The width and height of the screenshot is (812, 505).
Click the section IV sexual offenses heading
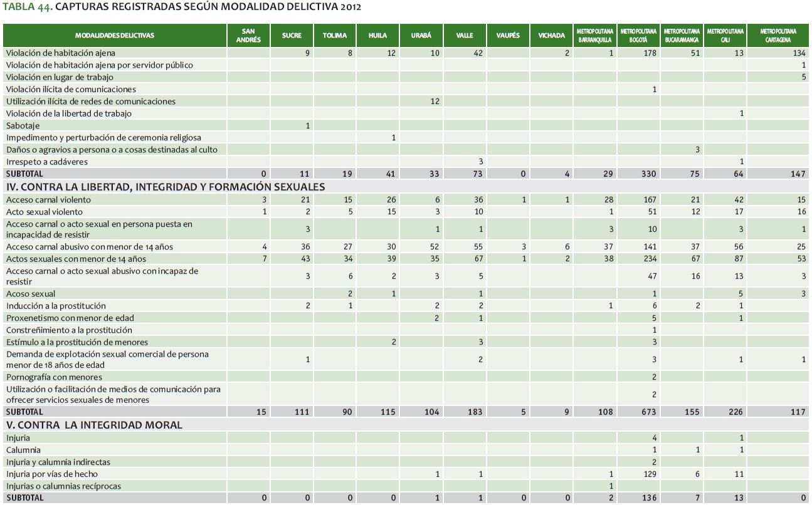[x=166, y=187]
